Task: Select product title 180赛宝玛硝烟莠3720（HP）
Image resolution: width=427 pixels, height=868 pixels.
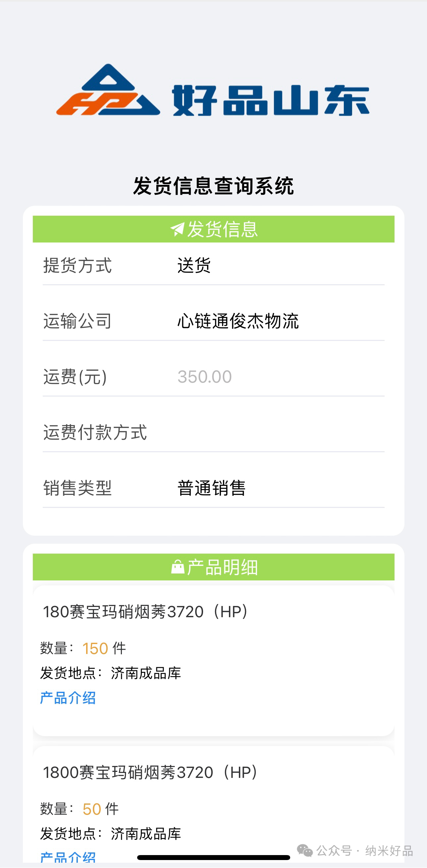Action: click(x=146, y=612)
